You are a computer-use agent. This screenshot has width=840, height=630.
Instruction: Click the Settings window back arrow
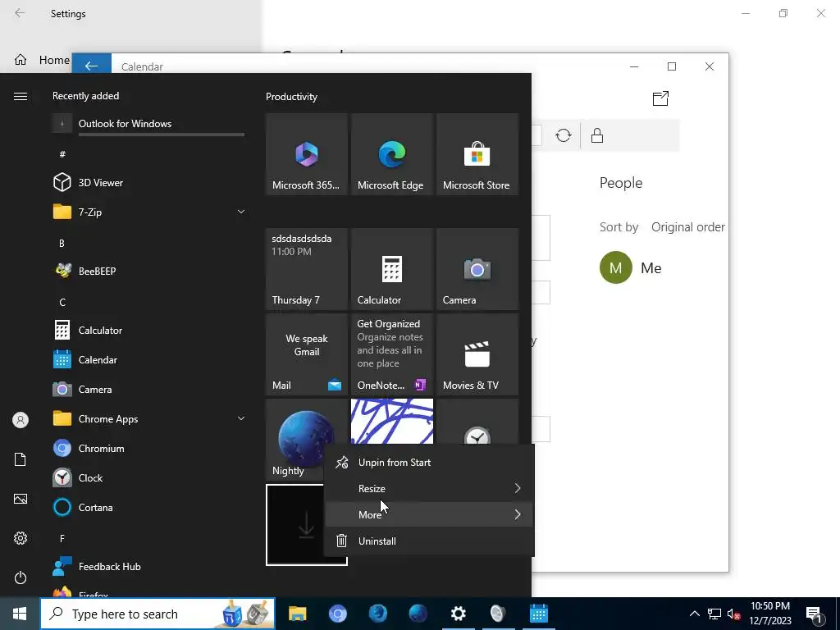click(x=20, y=13)
